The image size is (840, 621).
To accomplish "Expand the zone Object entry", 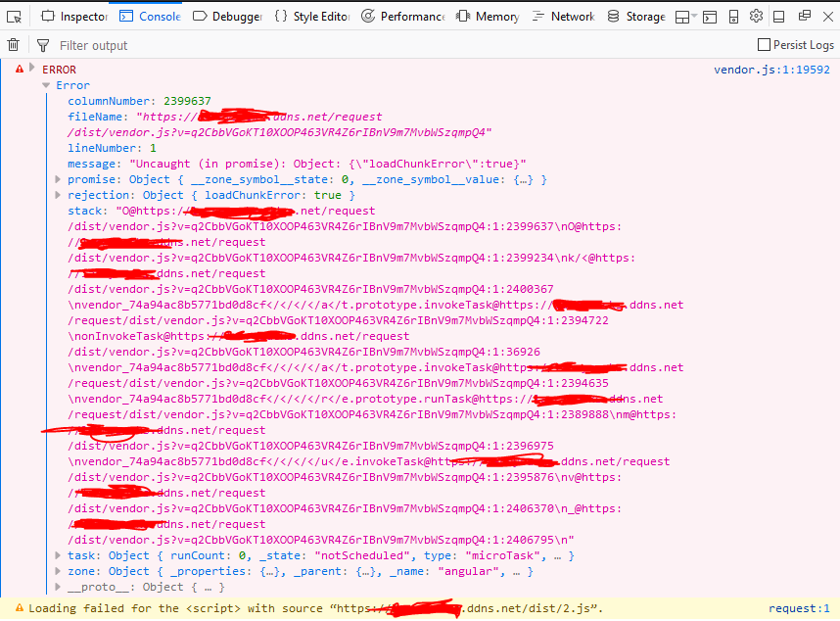I will (x=58, y=571).
